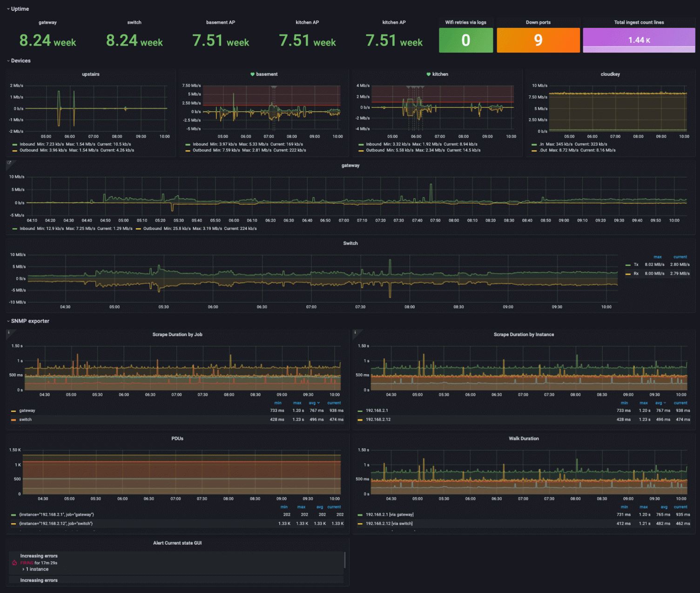Image resolution: width=700 pixels, height=593 pixels.
Task: Click info icon on Scrape Duration by Instance
Action: pos(355,332)
